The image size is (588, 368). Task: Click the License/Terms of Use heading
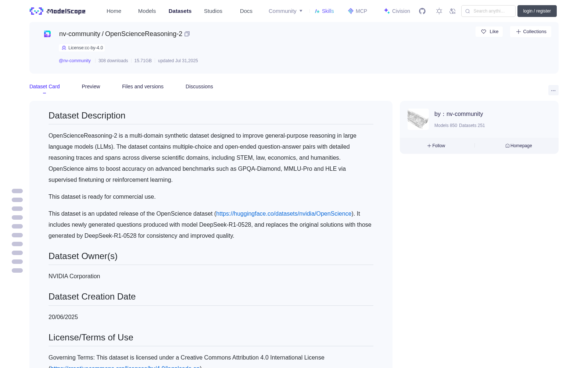(x=91, y=337)
